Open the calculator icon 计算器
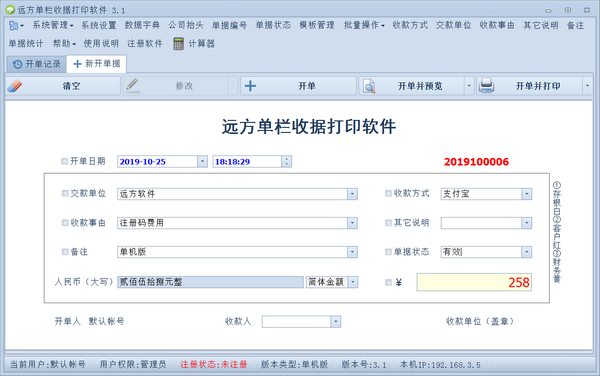This screenshot has width=600, height=376. (178, 43)
